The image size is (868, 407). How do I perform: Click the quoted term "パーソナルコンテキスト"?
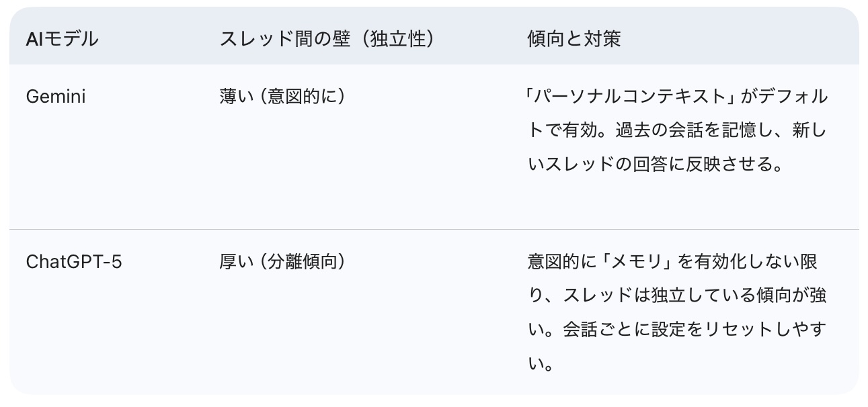[629, 97]
